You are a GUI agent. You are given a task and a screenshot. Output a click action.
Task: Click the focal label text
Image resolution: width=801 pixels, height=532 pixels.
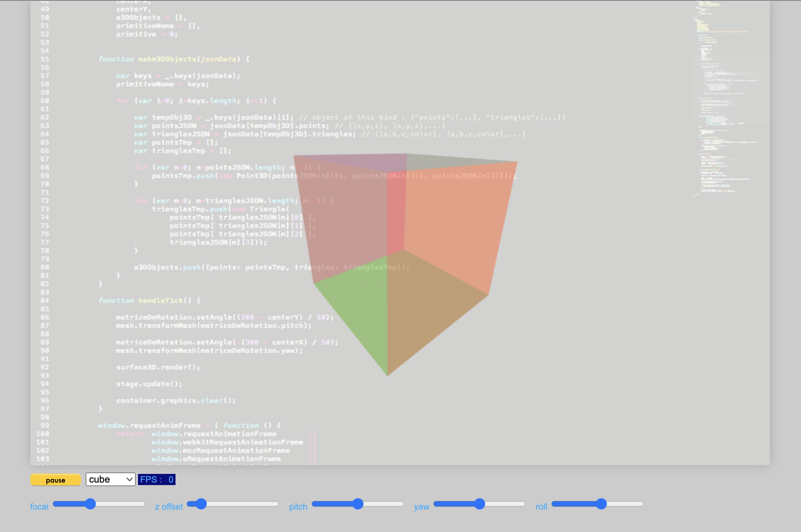[39, 506]
